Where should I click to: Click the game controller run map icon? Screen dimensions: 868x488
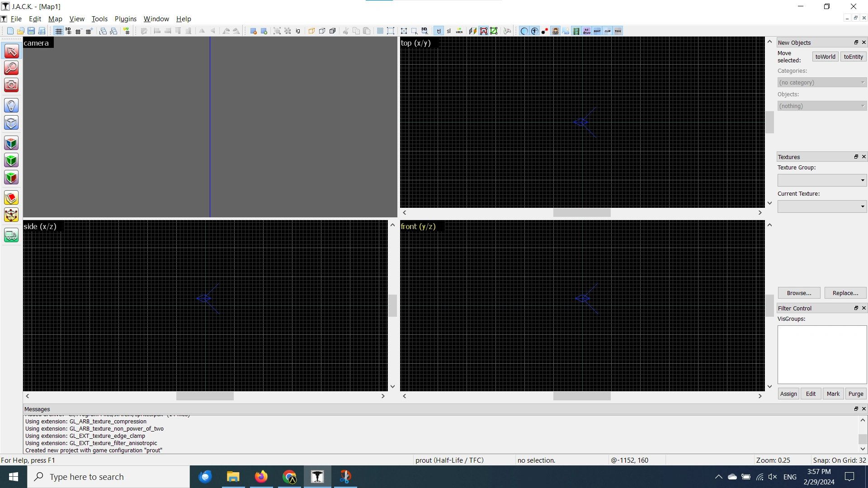click(507, 31)
